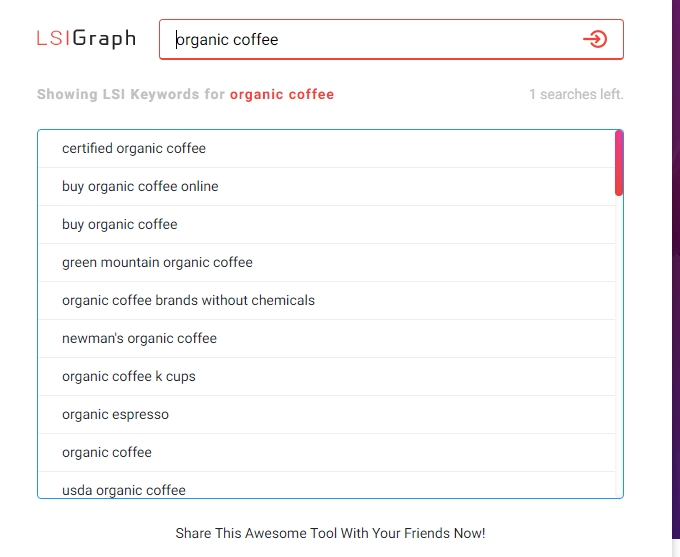Viewport: 680px width, 557px height.
Task: Select the 'organic espresso' keyword
Action: [115, 415]
